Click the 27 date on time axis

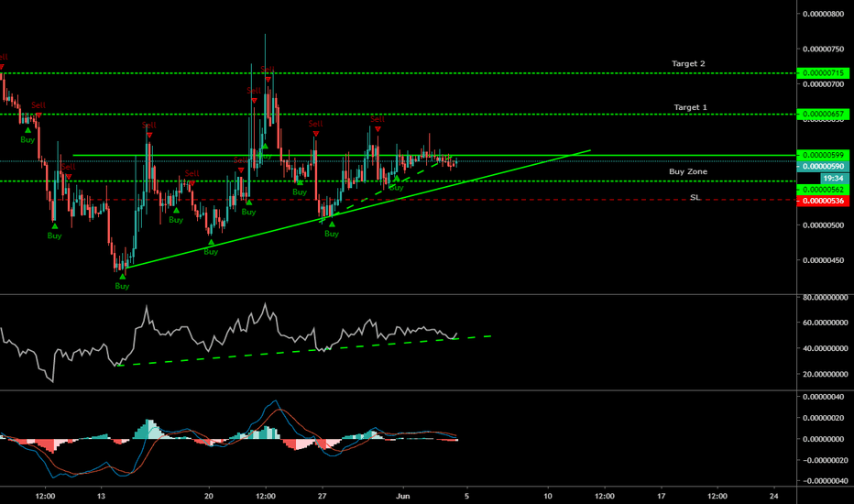pos(323,496)
